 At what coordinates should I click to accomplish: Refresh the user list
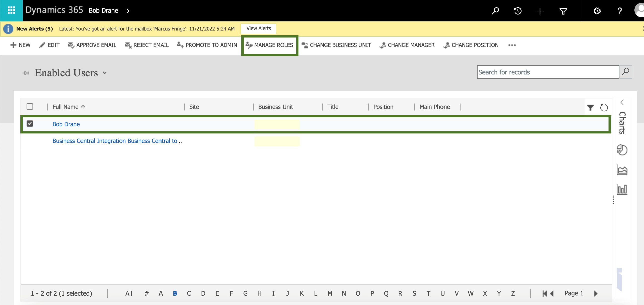coord(604,108)
